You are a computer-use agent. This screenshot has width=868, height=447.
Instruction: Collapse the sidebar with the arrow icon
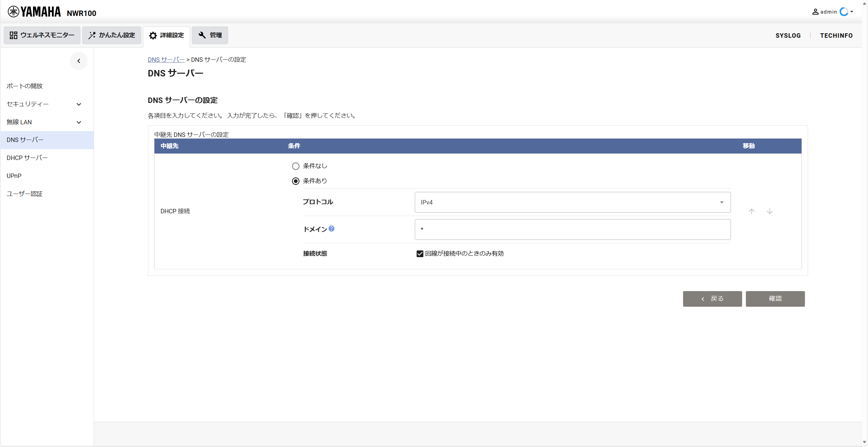coord(78,61)
